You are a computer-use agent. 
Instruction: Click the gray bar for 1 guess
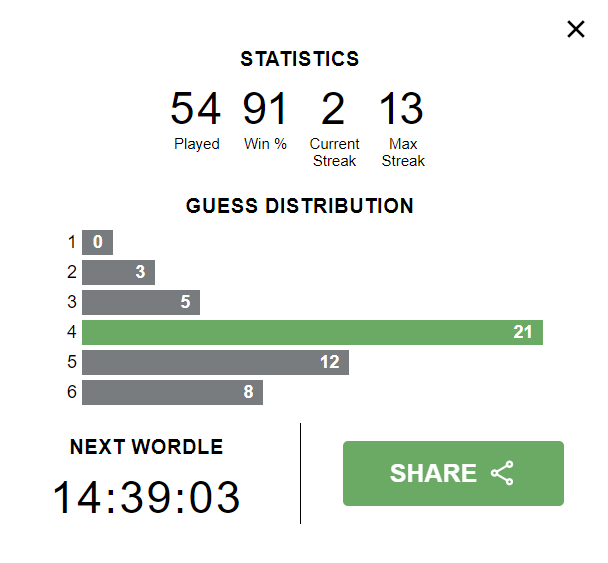(97, 242)
